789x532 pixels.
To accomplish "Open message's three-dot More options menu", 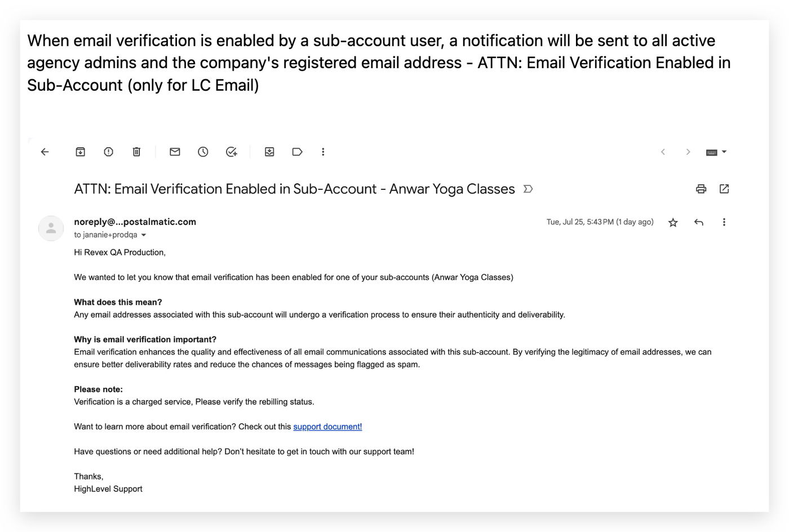I will [724, 222].
